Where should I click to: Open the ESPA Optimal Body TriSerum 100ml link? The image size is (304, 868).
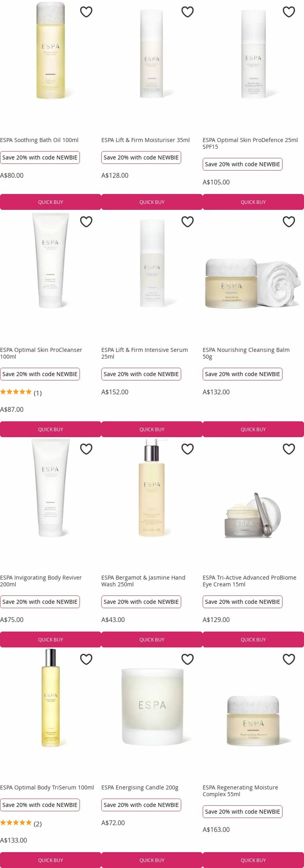point(47,788)
